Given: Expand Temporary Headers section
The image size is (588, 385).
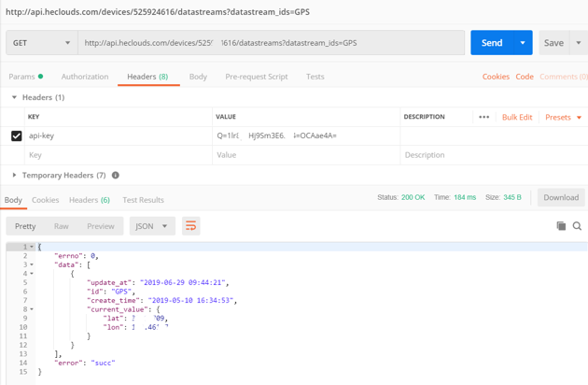Looking at the screenshot, I should tap(14, 175).
